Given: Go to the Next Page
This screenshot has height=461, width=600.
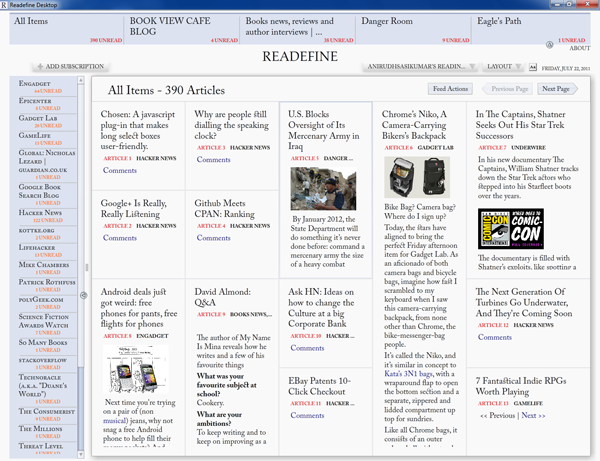Looking at the screenshot, I should 557,89.
